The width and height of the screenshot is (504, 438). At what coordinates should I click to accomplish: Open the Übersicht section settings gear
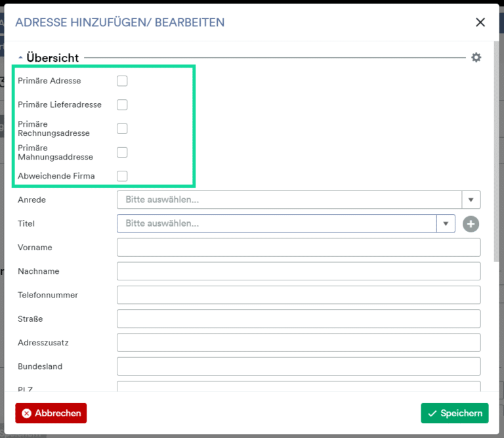(x=476, y=58)
